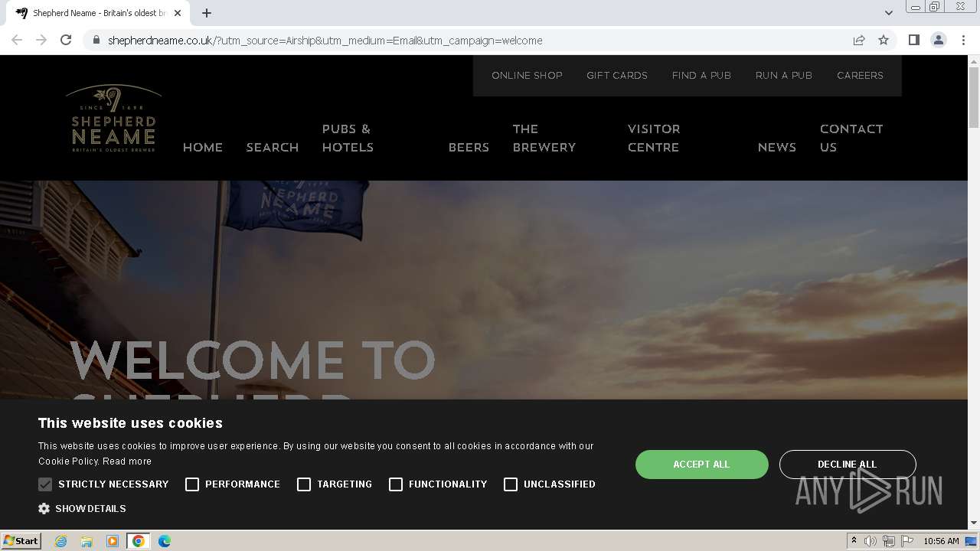Open File Explorer folder in taskbar
The image size is (980, 551).
87,541
